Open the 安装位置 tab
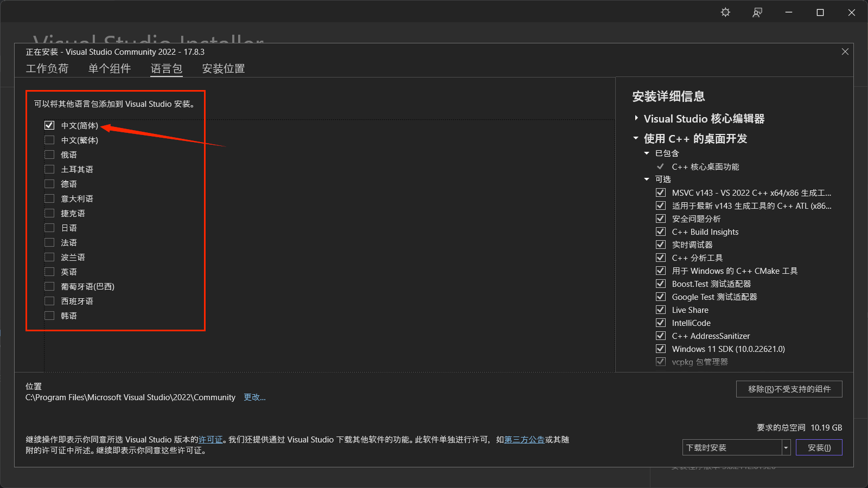The height and width of the screenshot is (488, 868). (224, 68)
